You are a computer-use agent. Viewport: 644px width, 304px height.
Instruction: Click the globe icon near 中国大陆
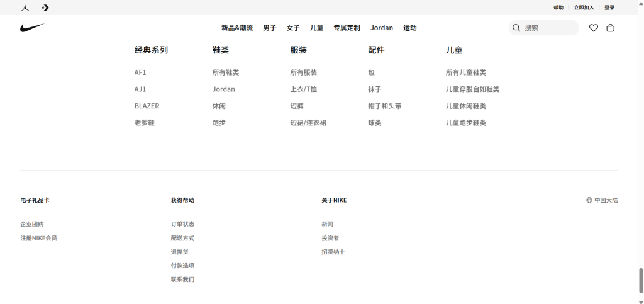[x=589, y=200]
